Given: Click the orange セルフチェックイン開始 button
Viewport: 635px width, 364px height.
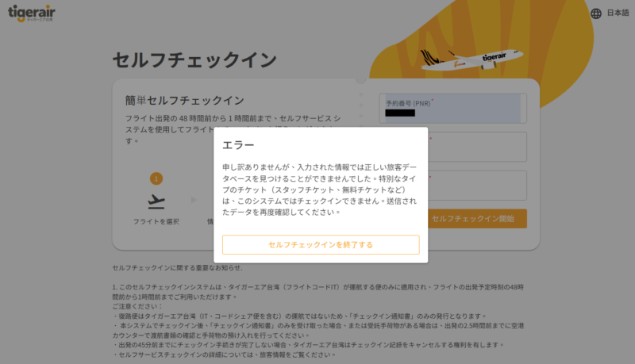Looking at the screenshot, I should [x=478, y=218].
